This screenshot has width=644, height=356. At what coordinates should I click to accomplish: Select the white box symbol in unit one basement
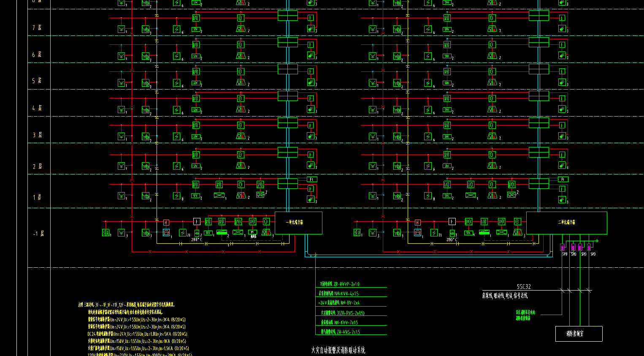(x=197, y=222)
